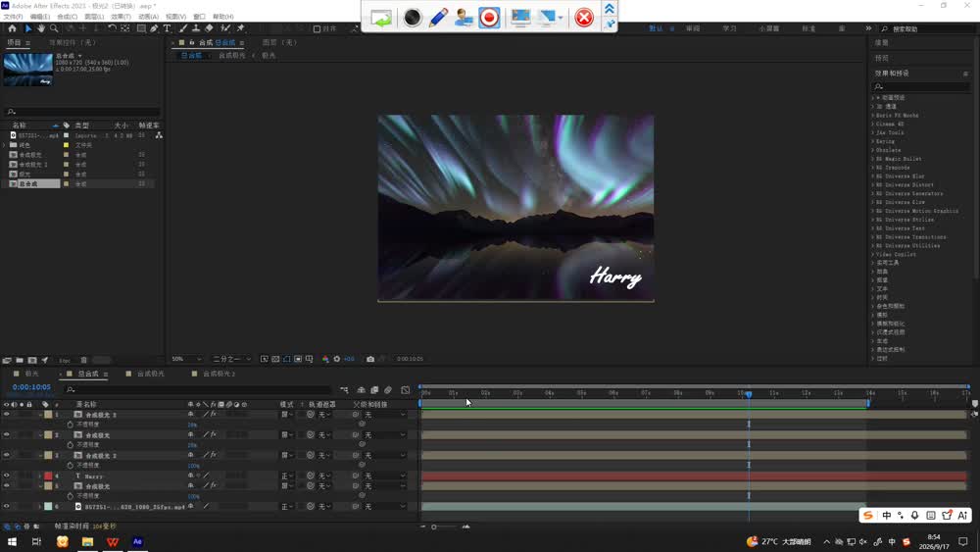980x552 pixels.
Task: Toggle opacity stopwatch of layer 1
Action: tap(70, 425)
